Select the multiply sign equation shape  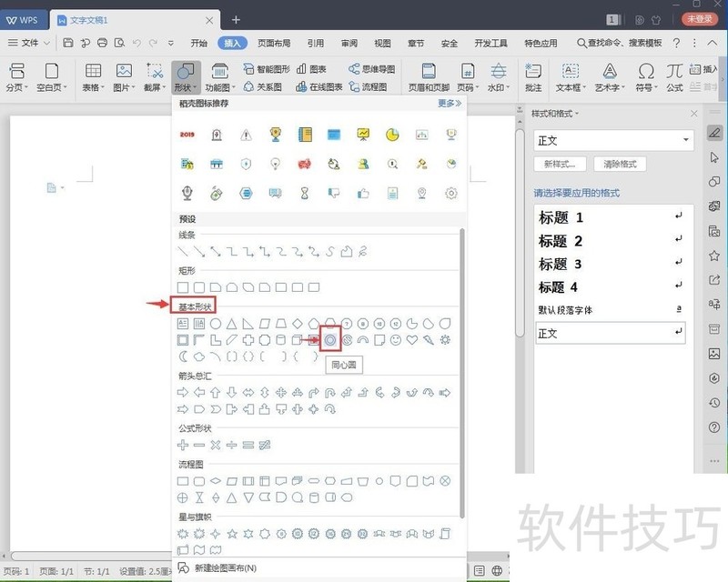point(216,445)
